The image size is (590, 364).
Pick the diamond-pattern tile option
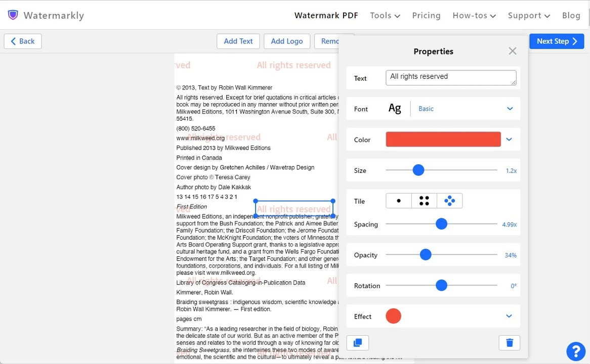pos(450,201)
